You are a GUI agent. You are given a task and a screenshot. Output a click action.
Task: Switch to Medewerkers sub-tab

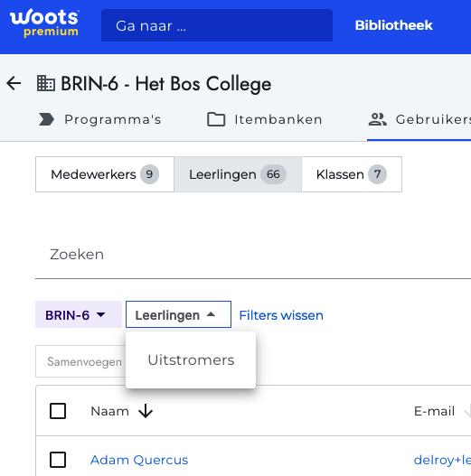coord(105,174)
